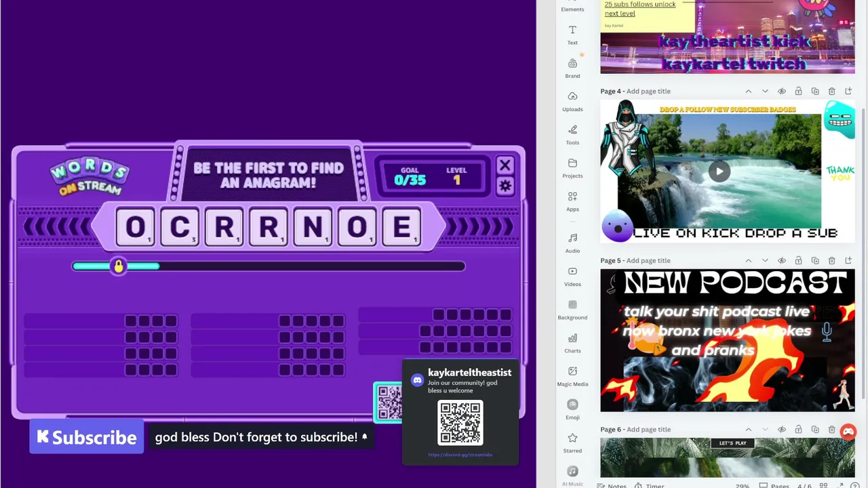The height and width of the screenshot is (488, 868).
Task: Open the Charts panel
Action: pyautogui.click(x=572, y=343)
